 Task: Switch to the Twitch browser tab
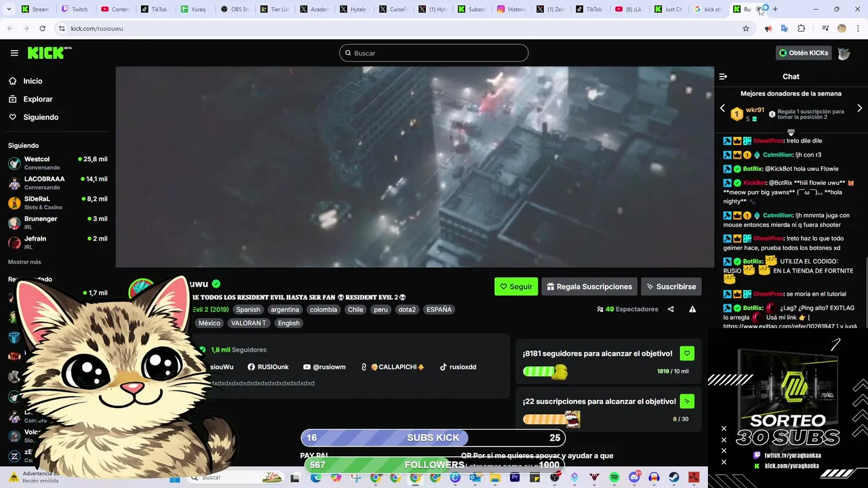click(x=75, y=9)
